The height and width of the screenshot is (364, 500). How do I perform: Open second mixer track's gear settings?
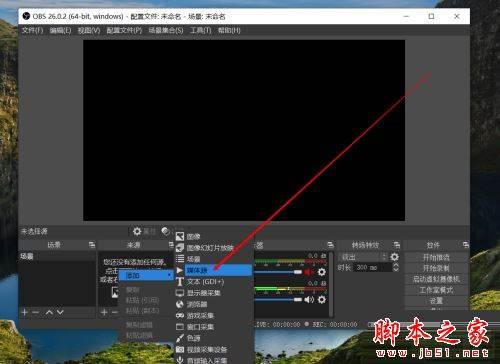point(322,299)
